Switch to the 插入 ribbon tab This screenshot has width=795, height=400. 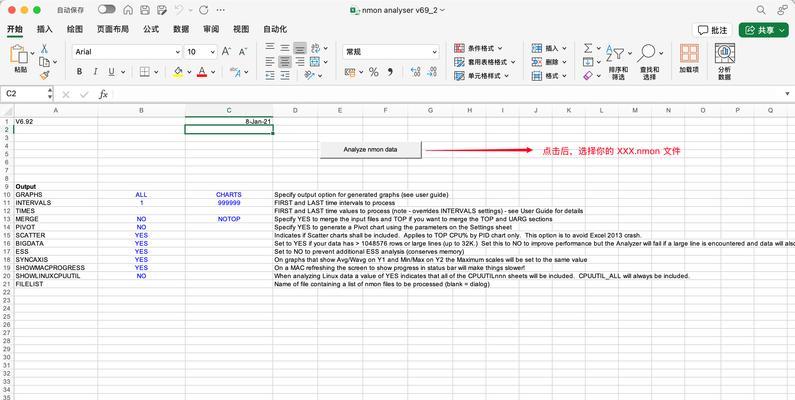45,29
